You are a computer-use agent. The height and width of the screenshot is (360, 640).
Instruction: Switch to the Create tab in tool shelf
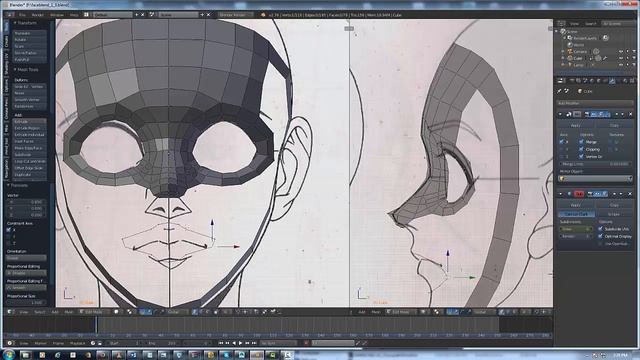6,42
